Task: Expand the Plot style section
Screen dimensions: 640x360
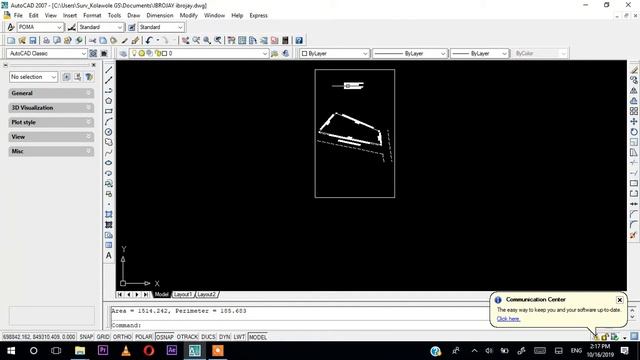Action: [51, 122]
